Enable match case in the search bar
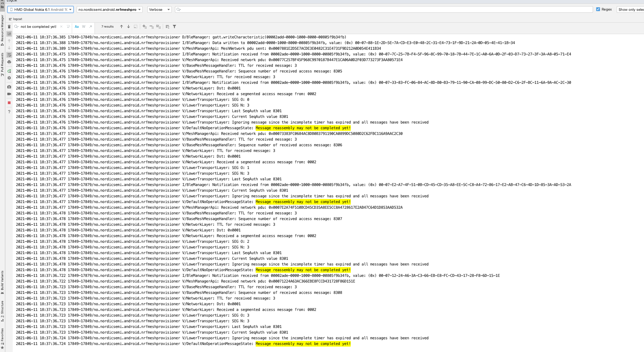This screenshot has height=352, width=644. point(77,26)
